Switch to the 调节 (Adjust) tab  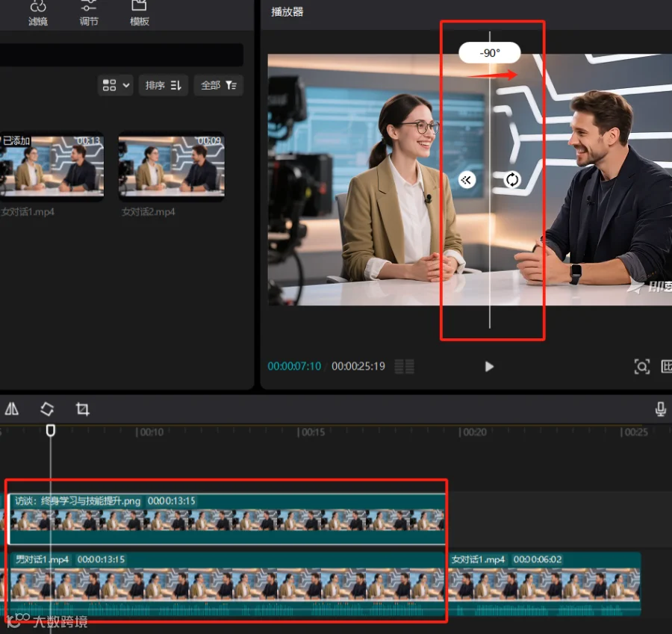pyautogui.click(x=89, y=13)
